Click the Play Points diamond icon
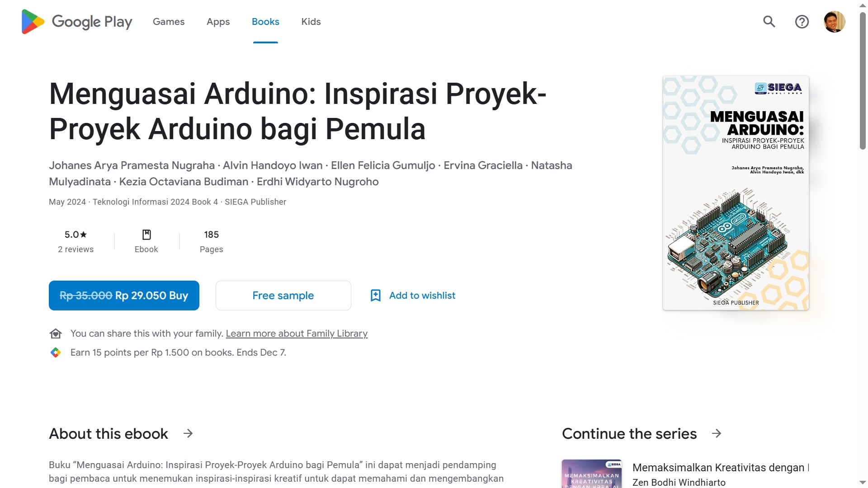The image size is (868, 488). click(56, 353)
